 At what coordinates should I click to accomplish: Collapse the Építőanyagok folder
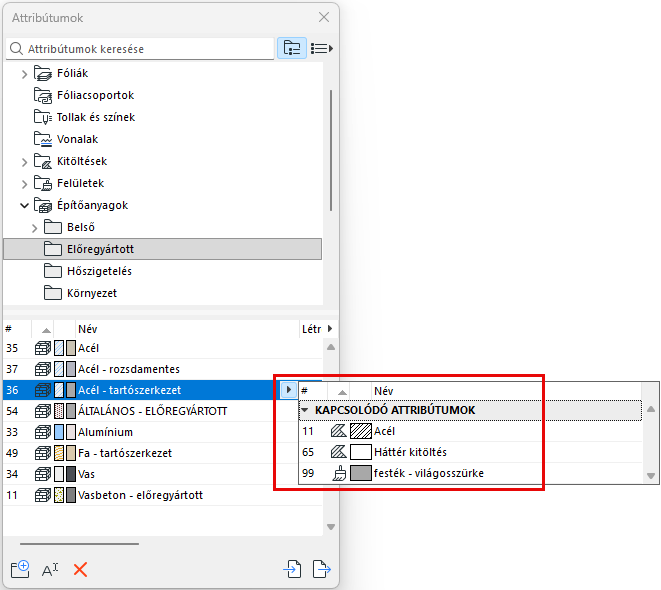[24, 205]
